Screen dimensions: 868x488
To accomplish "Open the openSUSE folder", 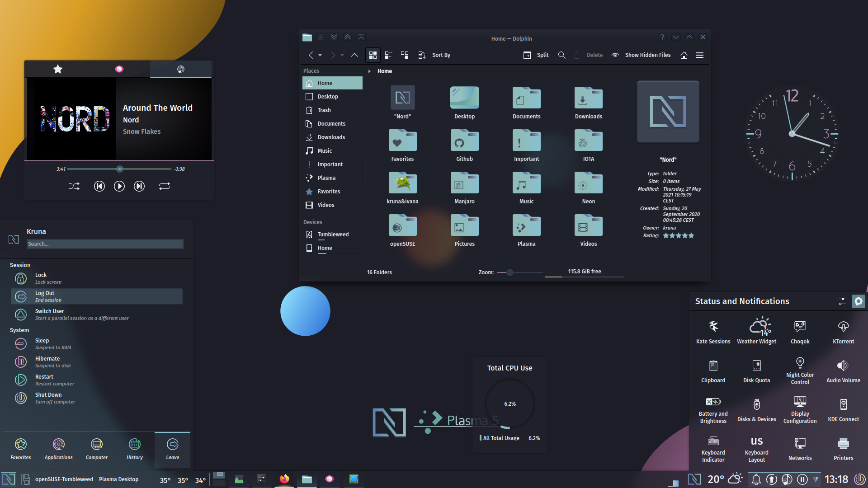I will (x=402, y=230).
